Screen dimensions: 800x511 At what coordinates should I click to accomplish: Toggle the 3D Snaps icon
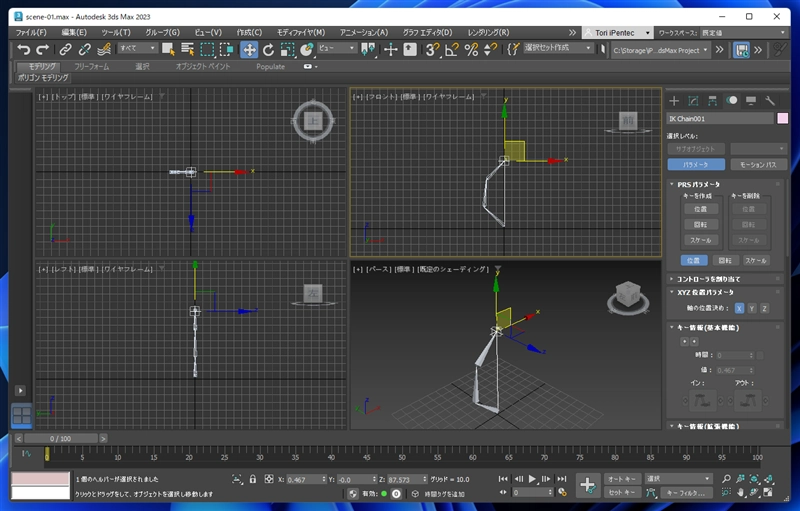tap(433, 49)
